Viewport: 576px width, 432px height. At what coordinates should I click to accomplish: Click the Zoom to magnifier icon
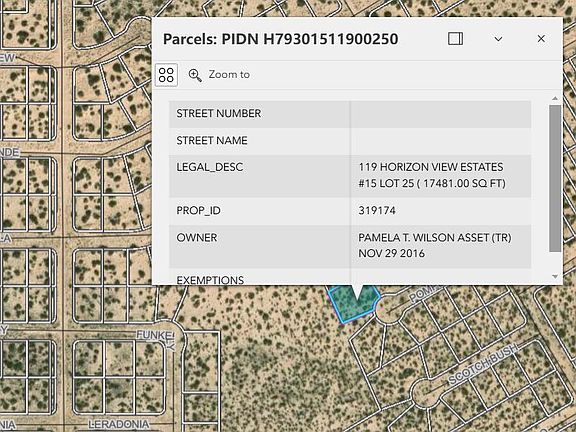pyautogui.click(x=195, y=75)
